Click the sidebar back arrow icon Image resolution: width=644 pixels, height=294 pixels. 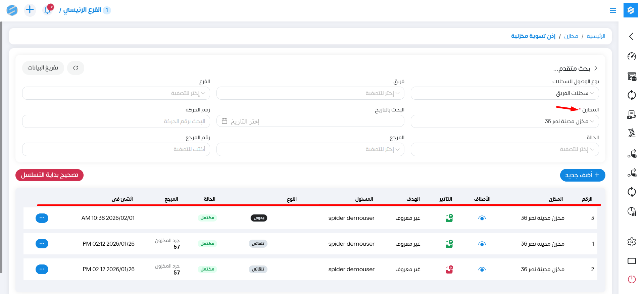tap(631, 36)
